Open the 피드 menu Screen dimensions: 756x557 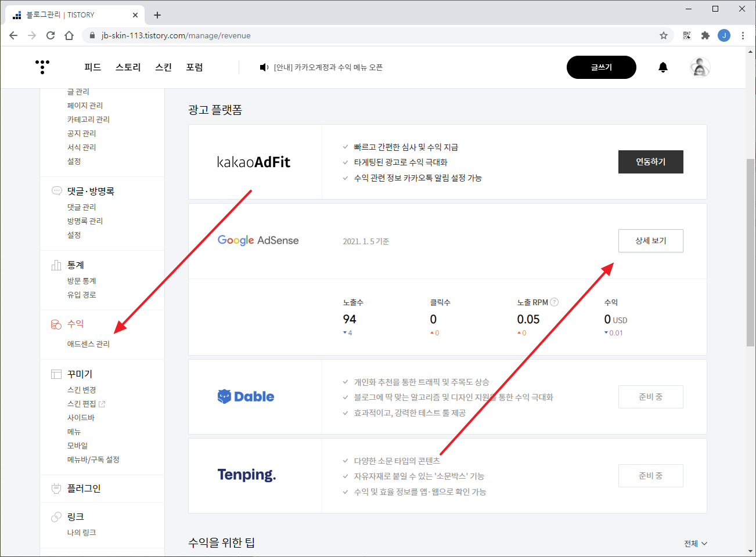93,67
